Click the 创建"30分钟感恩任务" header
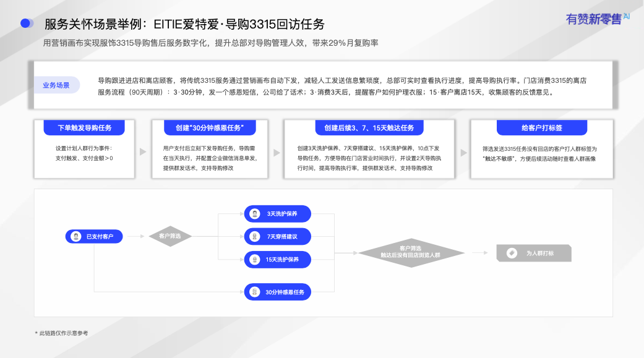Image resolution: width=644 pixels, height=358 pixels. (x=210, y=128)
